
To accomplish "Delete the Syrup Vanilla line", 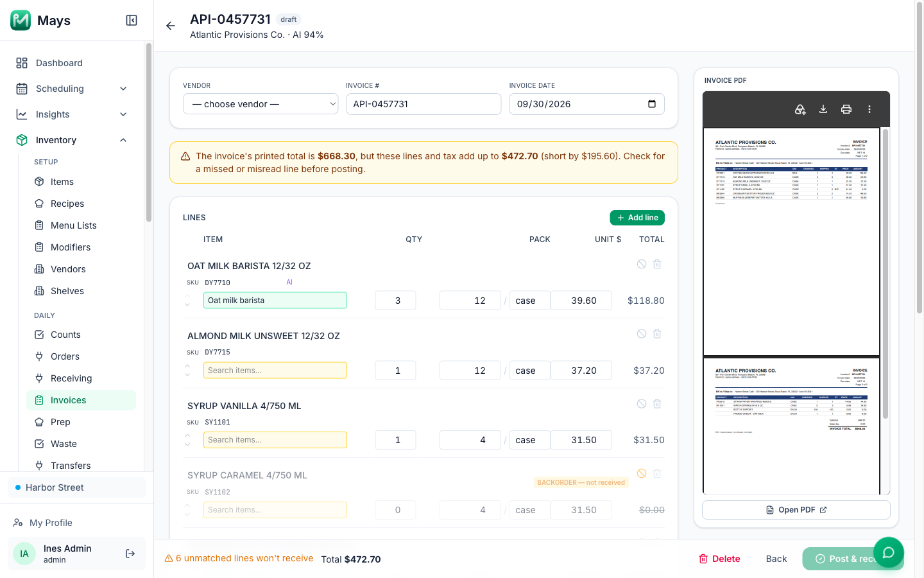I will click(x=657, y=404).
